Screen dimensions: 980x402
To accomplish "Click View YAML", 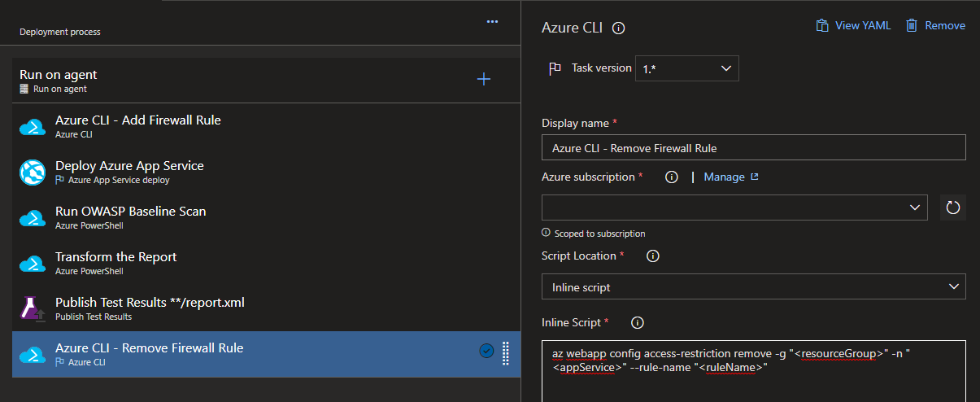I will pyautogui.click(x=854, y=25).
